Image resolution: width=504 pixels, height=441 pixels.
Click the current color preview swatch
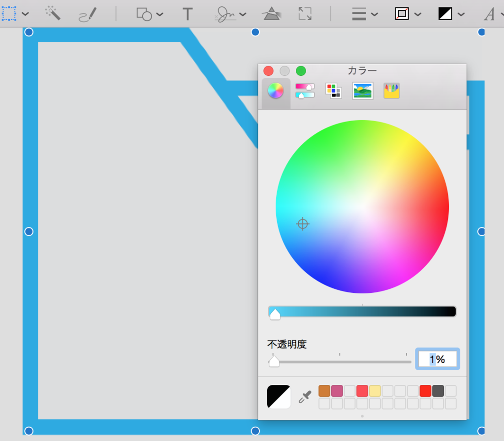[279, 397]
